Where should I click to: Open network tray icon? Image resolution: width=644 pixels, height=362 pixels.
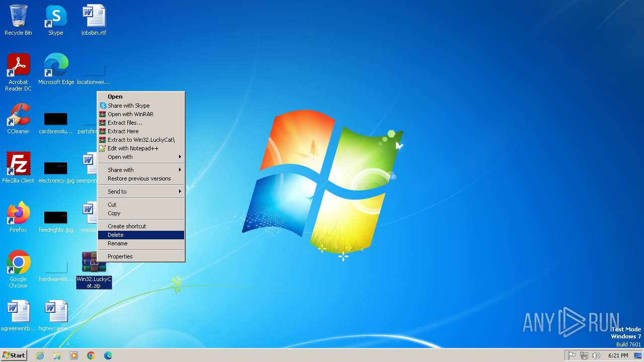point(584,355)
